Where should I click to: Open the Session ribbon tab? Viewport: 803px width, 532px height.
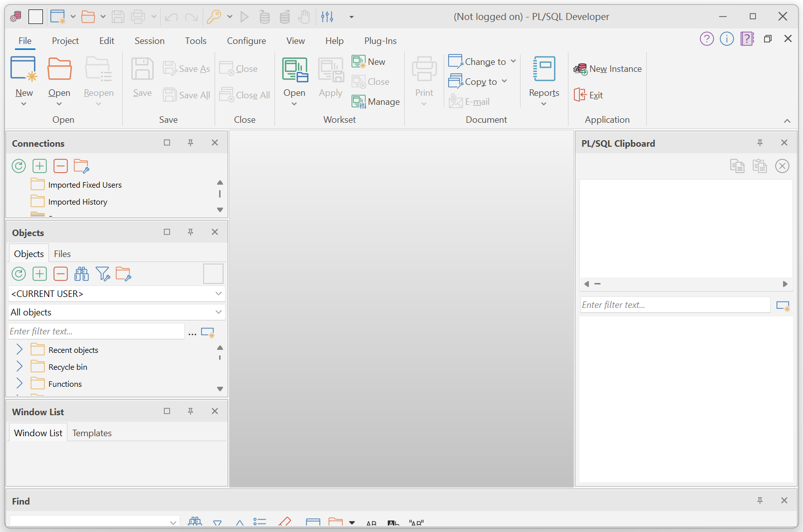pyautogui.click(x=150, y=41)
